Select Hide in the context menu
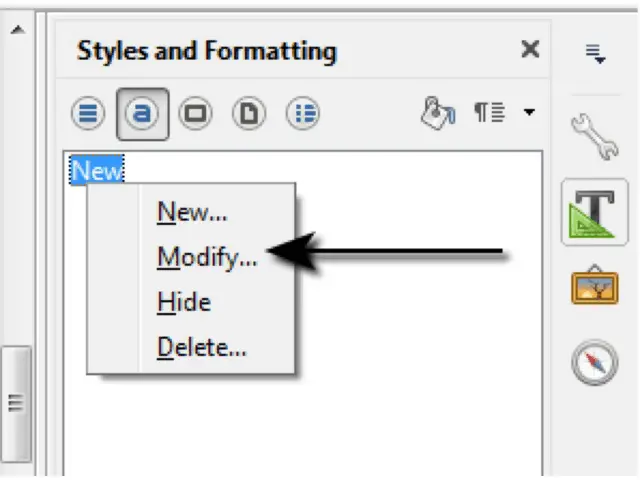The height and width of the screenshot is (480, 640). pos(184,302)
